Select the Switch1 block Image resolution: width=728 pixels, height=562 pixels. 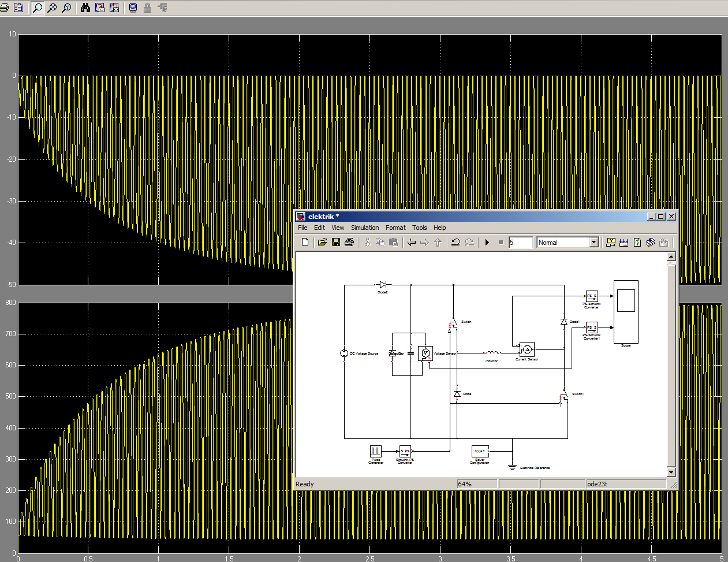(564, 397)
